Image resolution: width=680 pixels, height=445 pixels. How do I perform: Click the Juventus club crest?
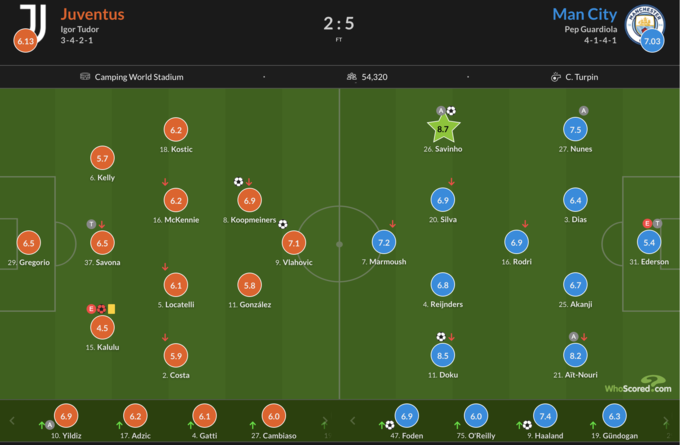click(x=33, y=19)
